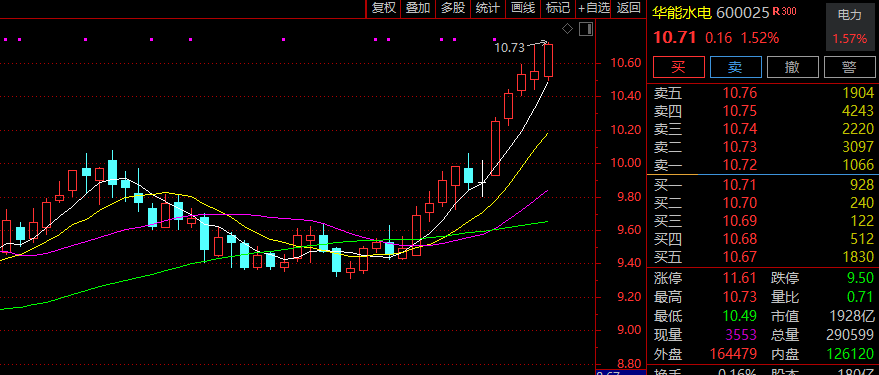
Task: Click the 返回 back button
Action: tap(628, 8)
